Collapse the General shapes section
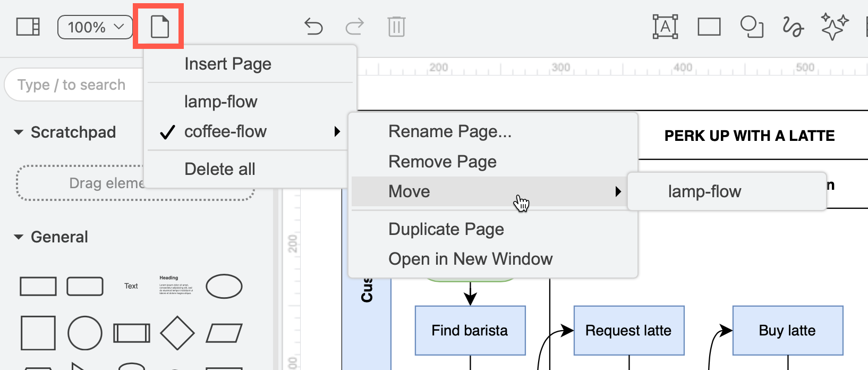The width and height of the screenshot is (868, 370). point(51,237)
